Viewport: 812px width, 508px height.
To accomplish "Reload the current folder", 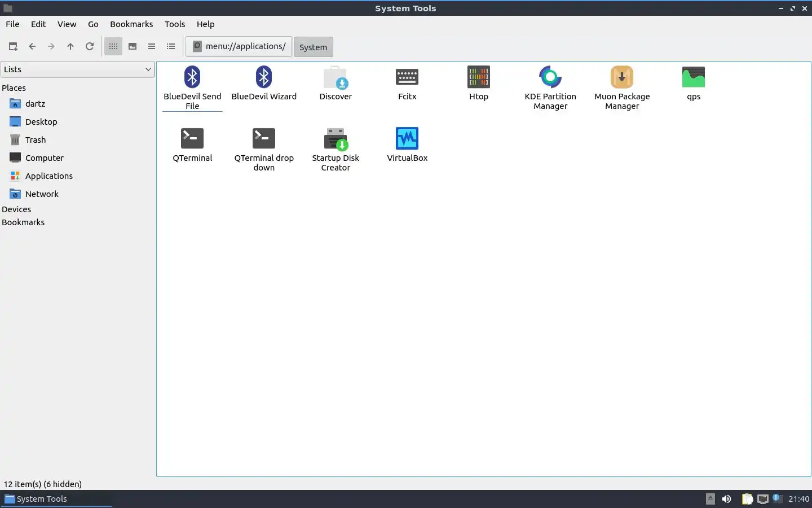I will click(x=90, y=46).
